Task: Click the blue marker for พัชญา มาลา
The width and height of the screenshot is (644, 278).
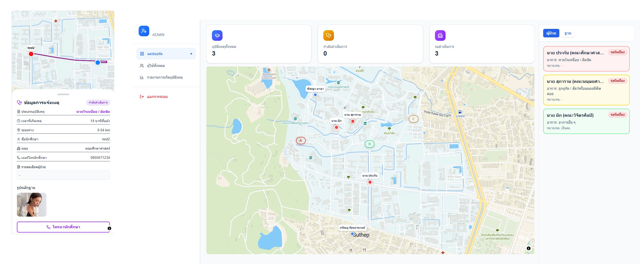Action: [x=315, y=95]
